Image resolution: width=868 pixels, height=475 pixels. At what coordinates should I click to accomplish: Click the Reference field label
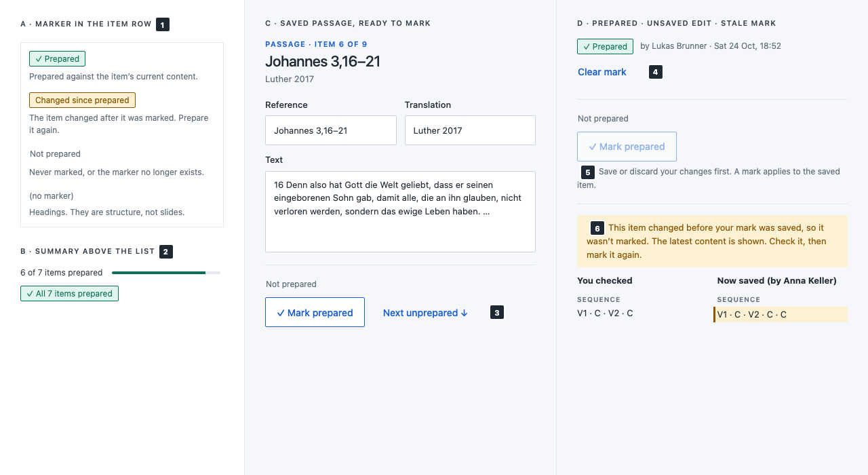click(x=286, y=105)
